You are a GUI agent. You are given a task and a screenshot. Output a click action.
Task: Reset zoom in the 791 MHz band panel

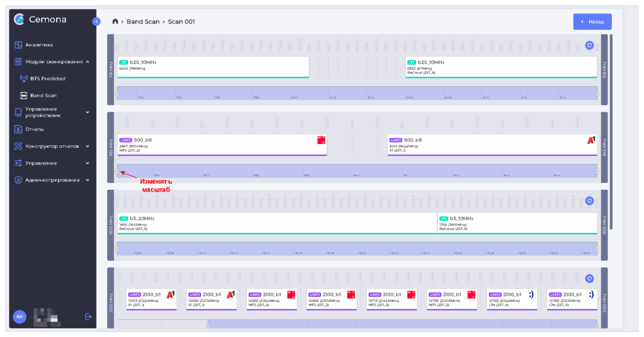click(589, 45)
